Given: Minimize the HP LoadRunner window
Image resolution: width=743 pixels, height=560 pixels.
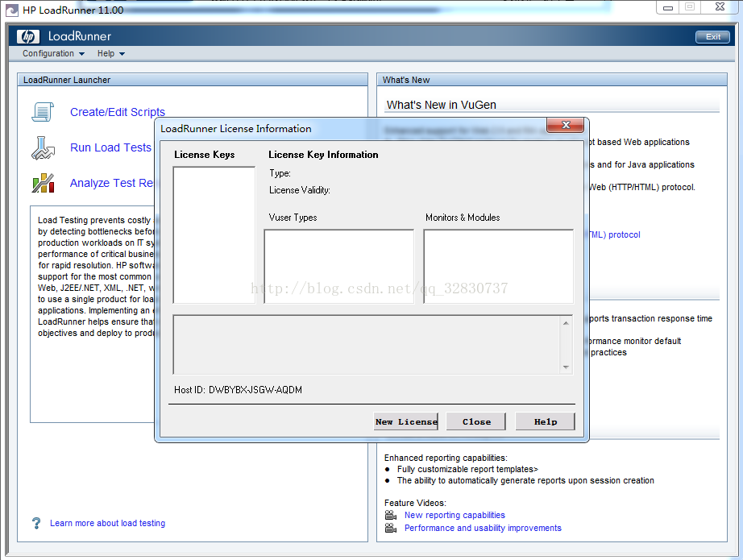Looking at the screenshot, I should tap(668, 7).
